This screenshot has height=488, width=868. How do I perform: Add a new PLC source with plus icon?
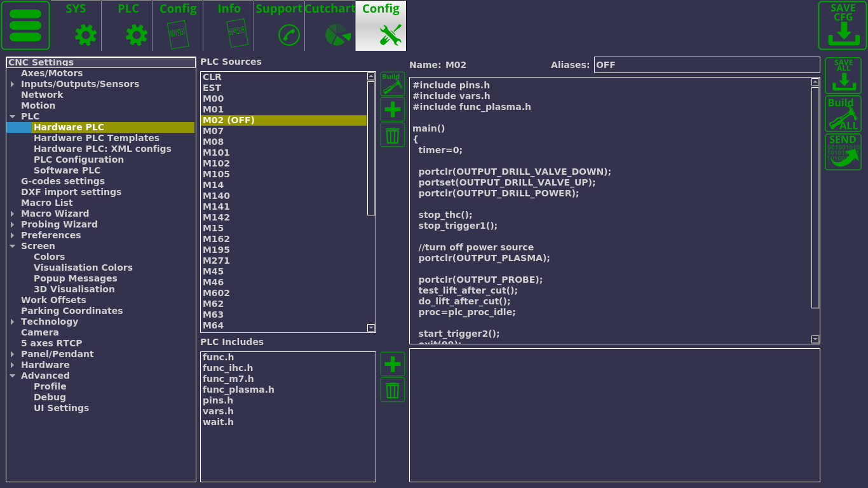pyautogui.click(x=392, y=109)
